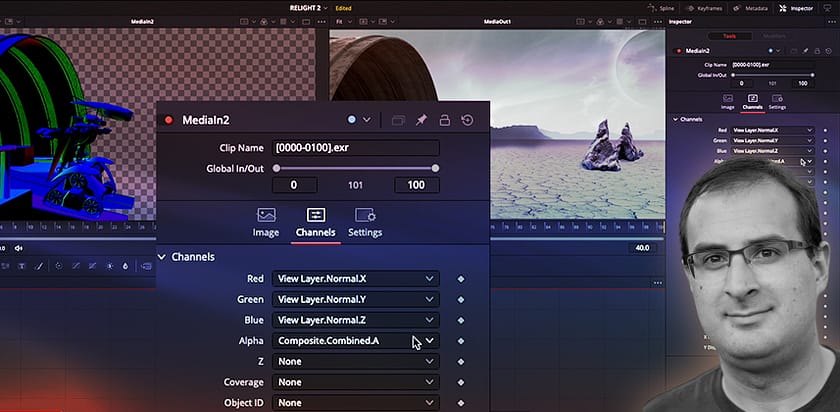Click the 40.0 time field below viewer
The width and height of the screenshot is (840, 412).
[x=642, y=248]
